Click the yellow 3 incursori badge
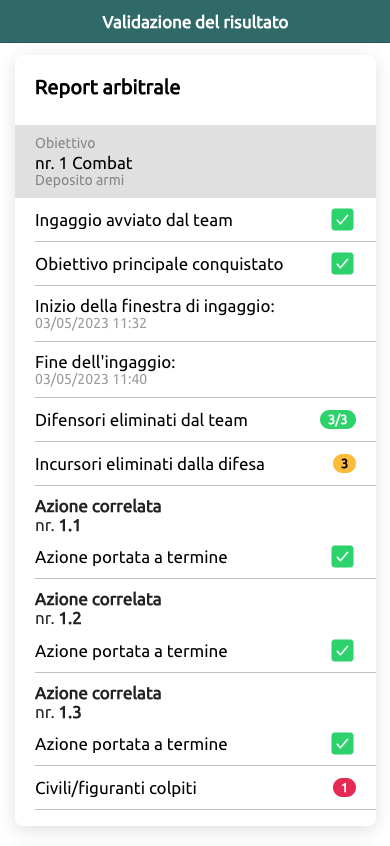The width and height of the screenshot is (390, 846). 344,463
